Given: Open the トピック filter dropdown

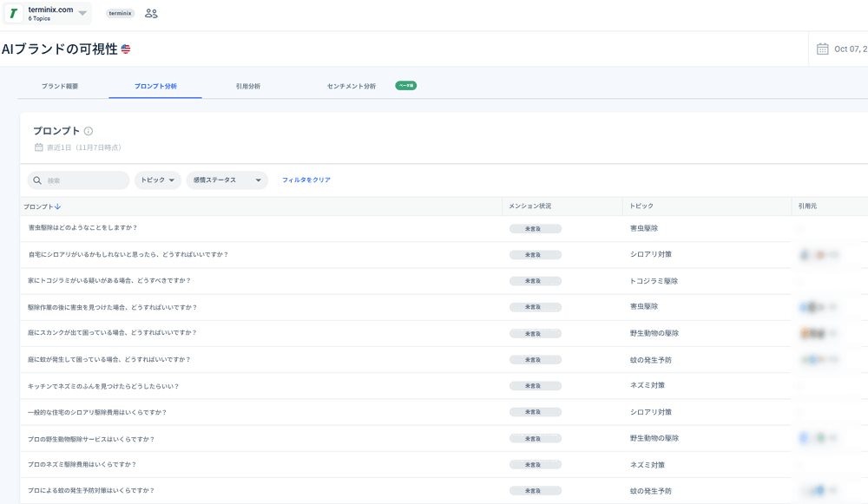Looking at the screenshot, I should 158,180.
